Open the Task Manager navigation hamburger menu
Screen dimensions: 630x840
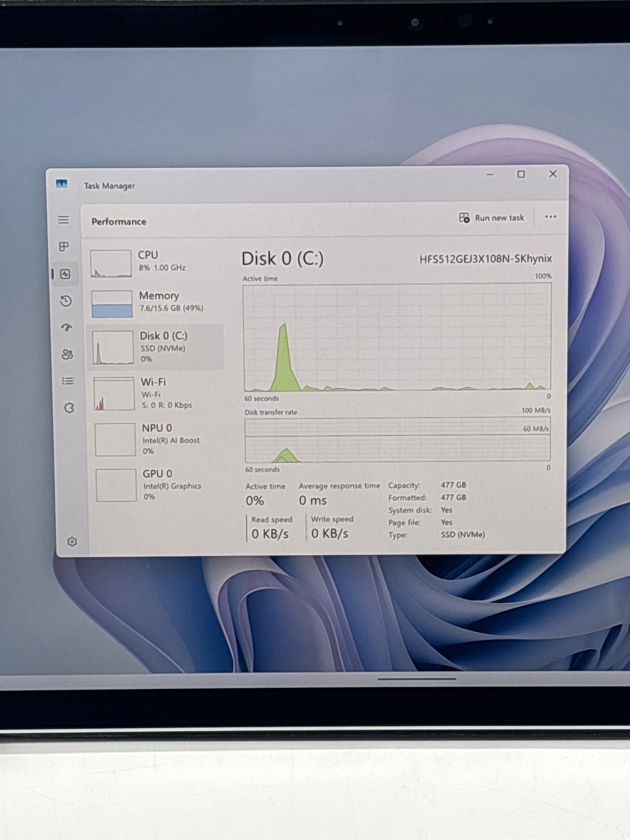pyautogui.click(x=63, y=220)
